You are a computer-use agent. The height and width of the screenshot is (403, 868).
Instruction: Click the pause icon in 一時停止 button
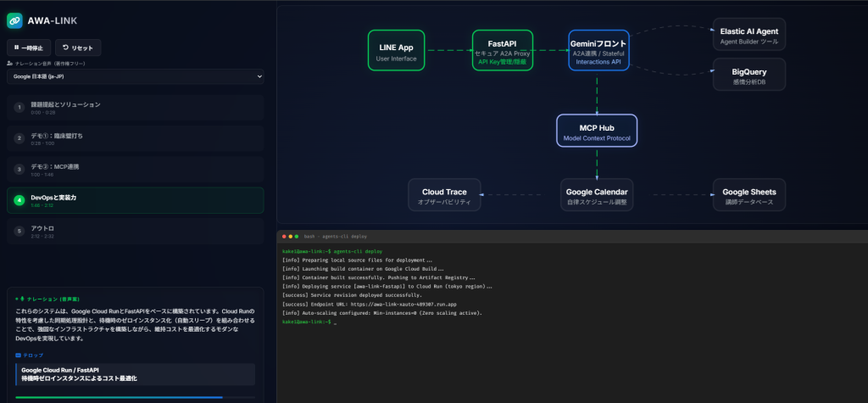coord(17,48)
